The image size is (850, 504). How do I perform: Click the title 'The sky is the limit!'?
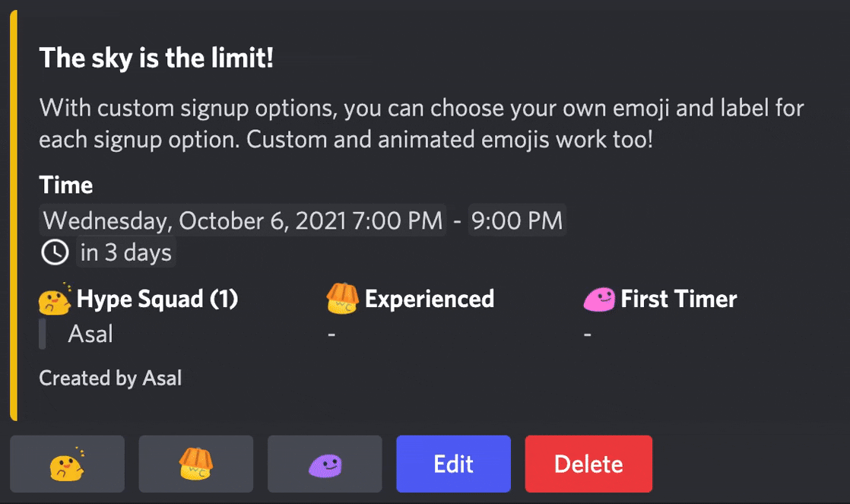click(156, 58)
